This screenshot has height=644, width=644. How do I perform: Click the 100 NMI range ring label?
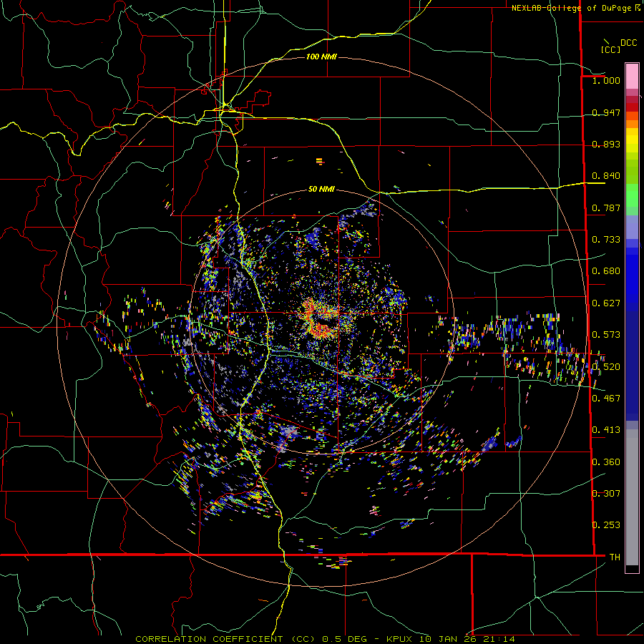point(321,57)
